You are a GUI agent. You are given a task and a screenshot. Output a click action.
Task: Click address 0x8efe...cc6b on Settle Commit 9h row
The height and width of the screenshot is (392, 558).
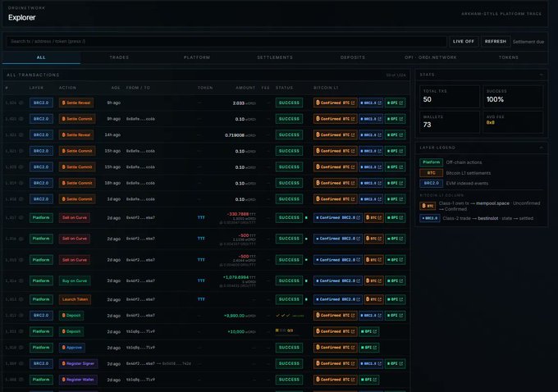[140, 119]
